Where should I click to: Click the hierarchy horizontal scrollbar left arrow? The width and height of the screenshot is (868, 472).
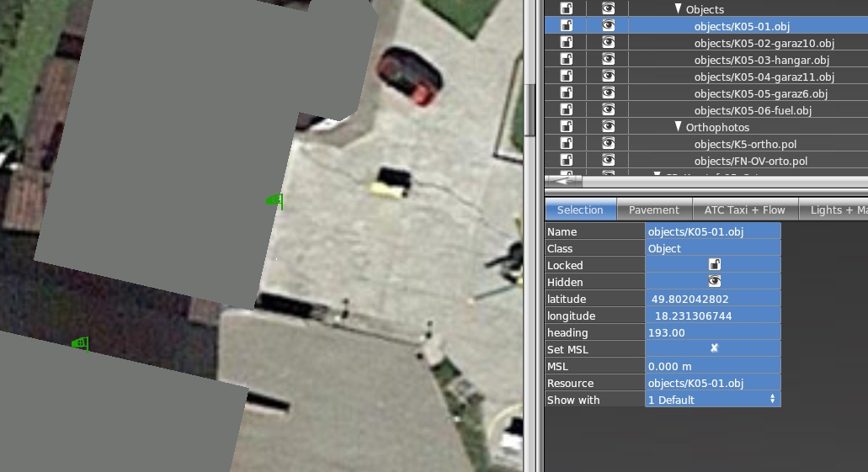click(563, 181)
